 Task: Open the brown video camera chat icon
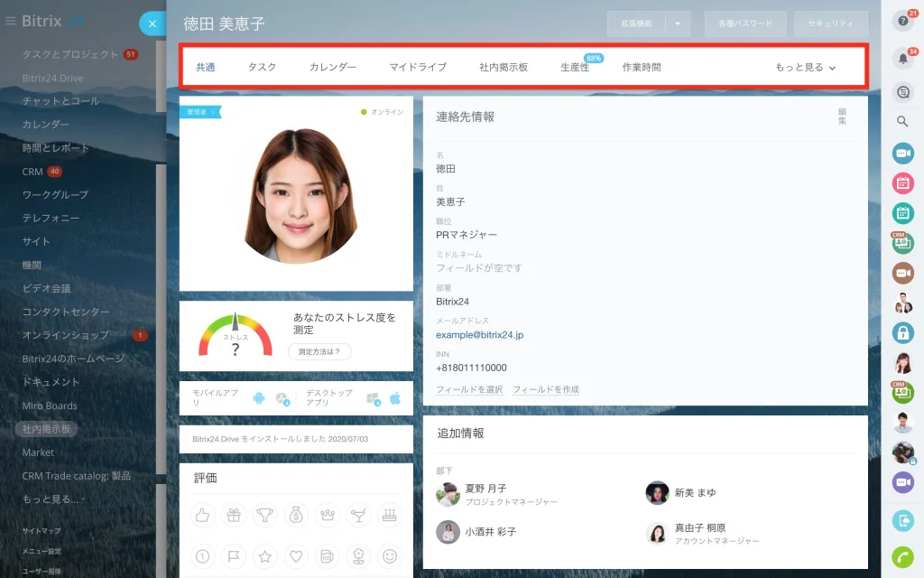[x=902, y=273]
